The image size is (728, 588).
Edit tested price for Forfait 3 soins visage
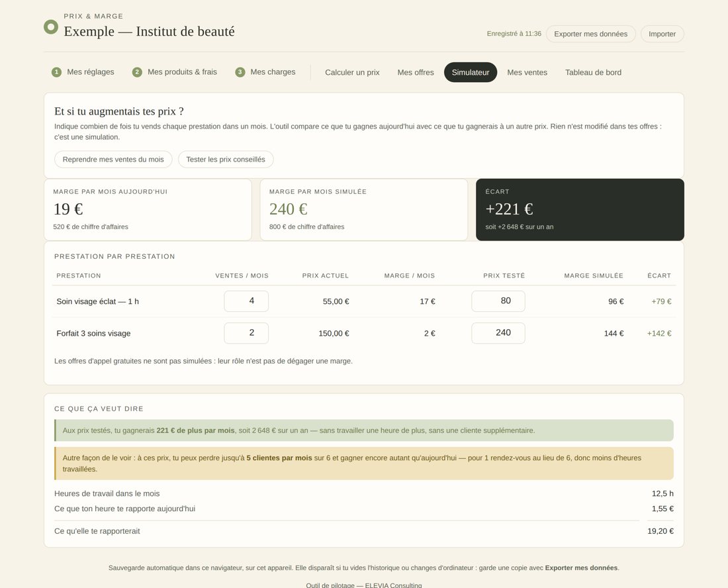point(498,333)
